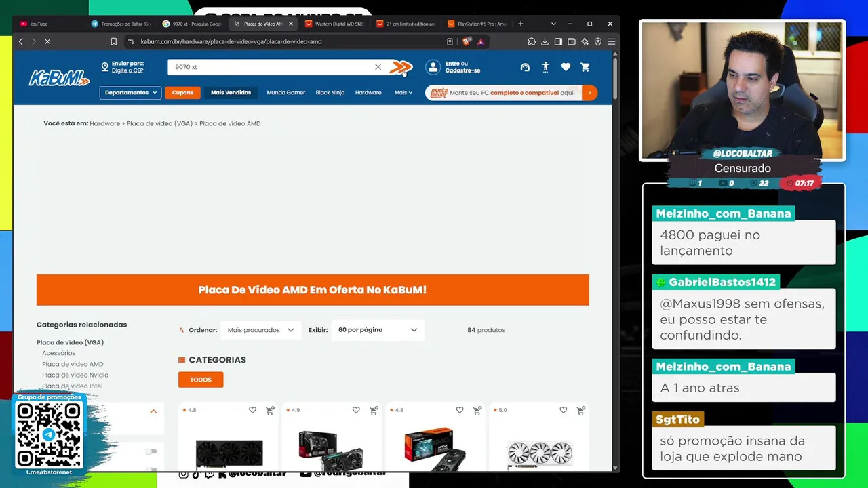This screenshot has width=868, height=488.
Task: Open the Black Ninja nav link
Action: [x=330, y=93]
